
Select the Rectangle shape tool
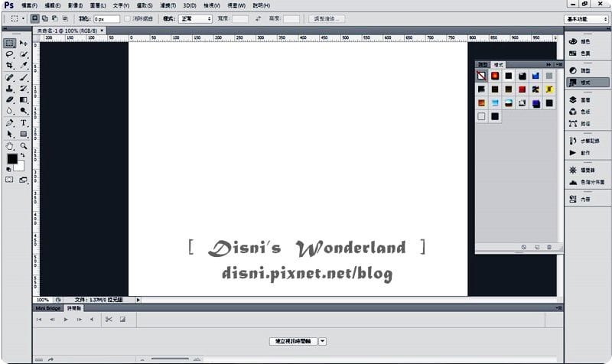(24, 135)
